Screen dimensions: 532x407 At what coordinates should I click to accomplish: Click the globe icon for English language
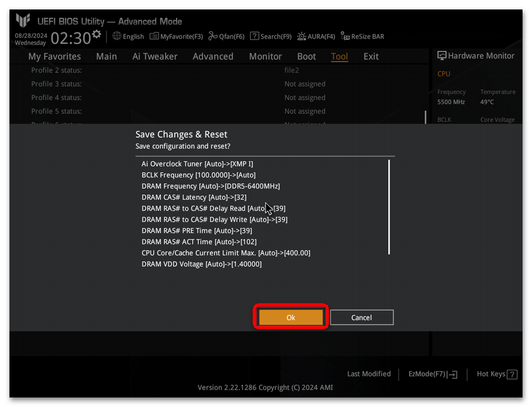(x=117, y=36)
